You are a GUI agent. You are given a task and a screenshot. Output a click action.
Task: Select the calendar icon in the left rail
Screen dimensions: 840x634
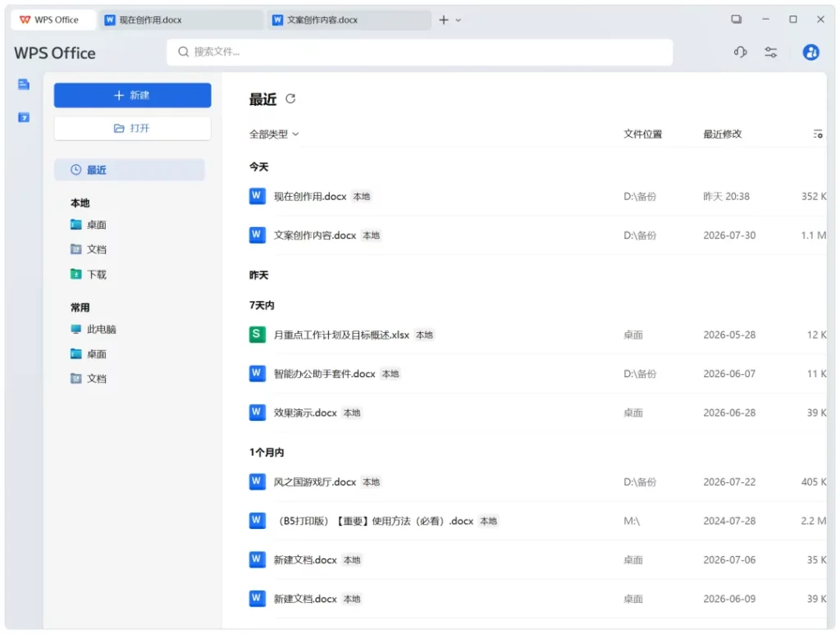click(24, 117)
